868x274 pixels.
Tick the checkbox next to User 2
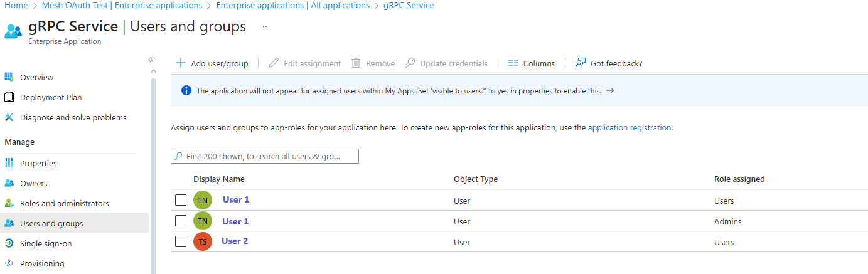(181, 241)
